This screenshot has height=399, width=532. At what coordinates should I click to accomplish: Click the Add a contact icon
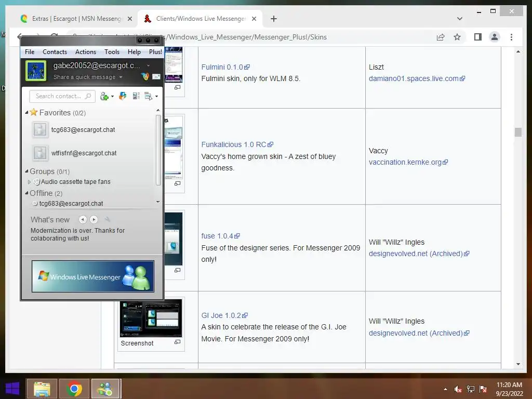coord(104,96)
